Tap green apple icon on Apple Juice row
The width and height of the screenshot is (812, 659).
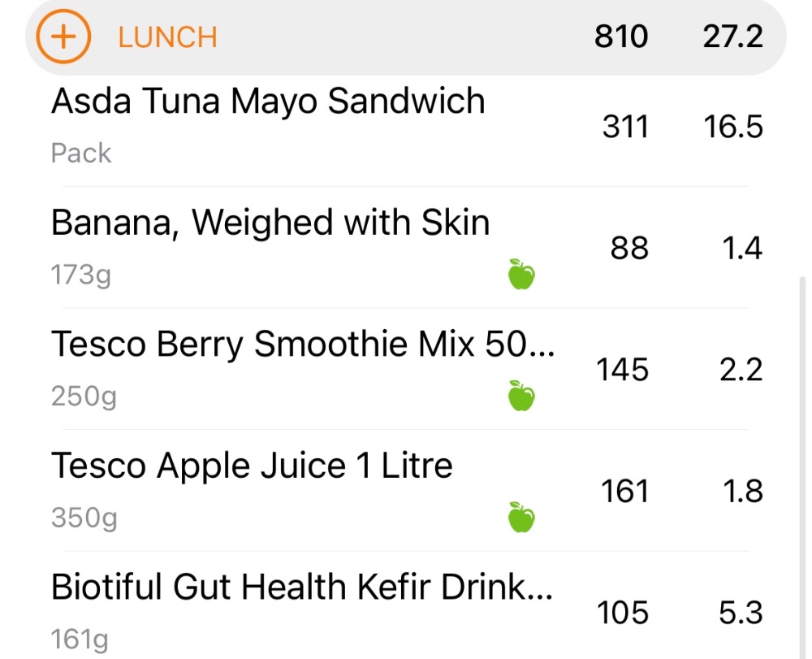pos(521,517)
